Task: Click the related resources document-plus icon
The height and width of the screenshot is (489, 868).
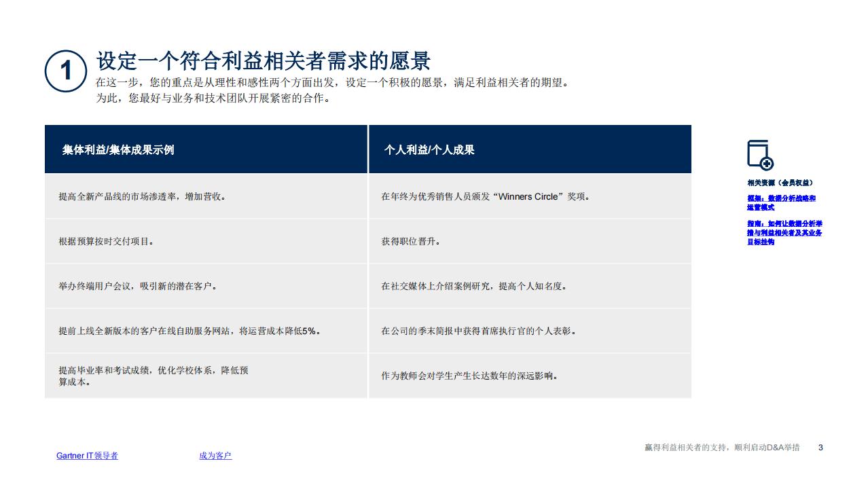Action: tap(760, 155)
